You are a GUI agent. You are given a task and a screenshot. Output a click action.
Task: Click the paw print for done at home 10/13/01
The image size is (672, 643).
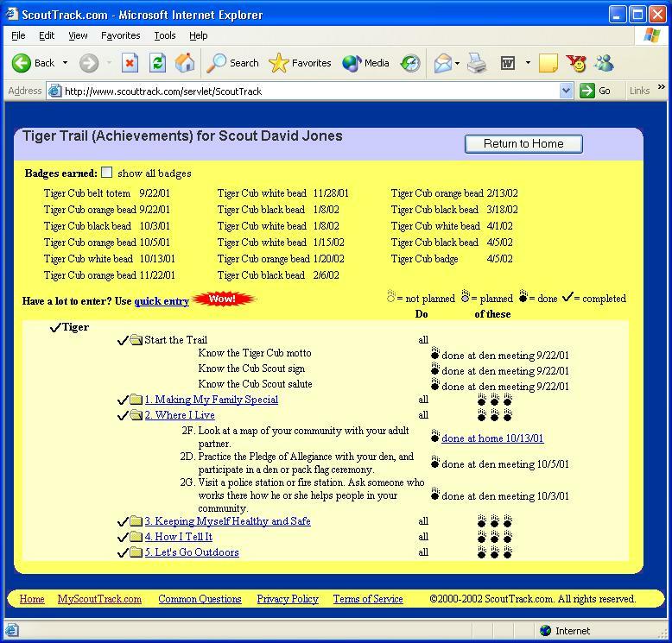[x=435, y=436]
